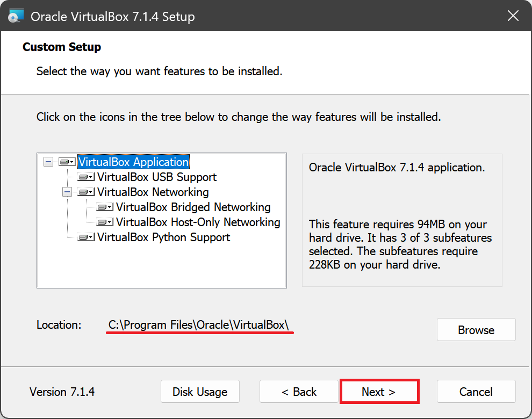The image size is (532, 419).
Task: Open install options icon for VirtualBox Application
Action: tap(67, 162)
